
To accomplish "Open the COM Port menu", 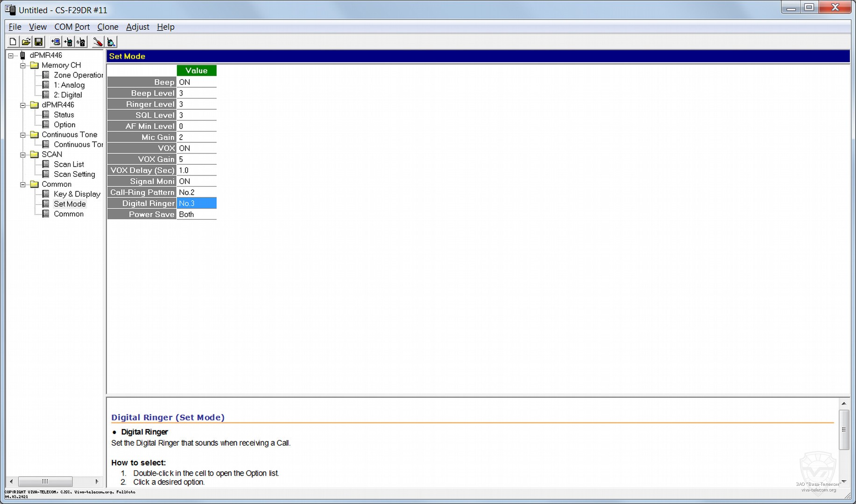I will click(72, 27).
